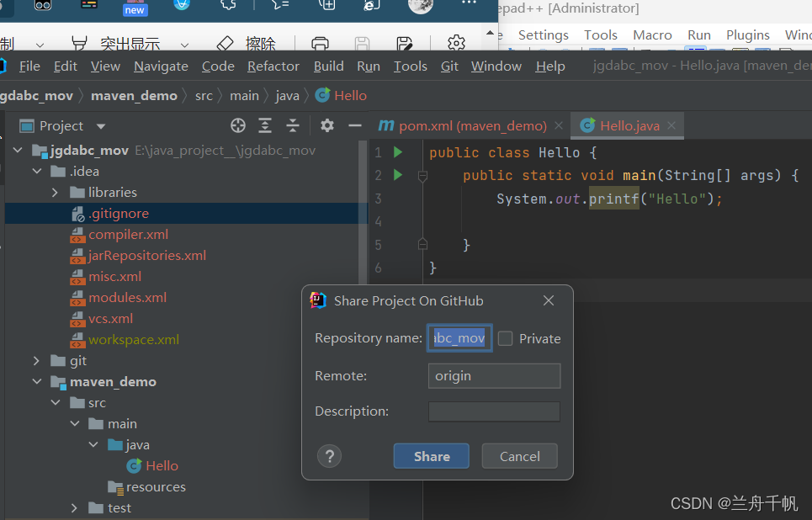Close the pom.xml editor tab
Viewport: 812px width, 520px height.
(559, 125)
